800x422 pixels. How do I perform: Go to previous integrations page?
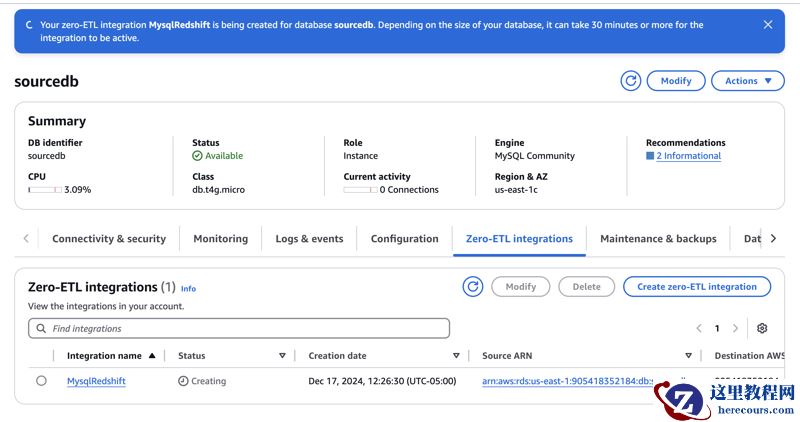click(699, 328)
